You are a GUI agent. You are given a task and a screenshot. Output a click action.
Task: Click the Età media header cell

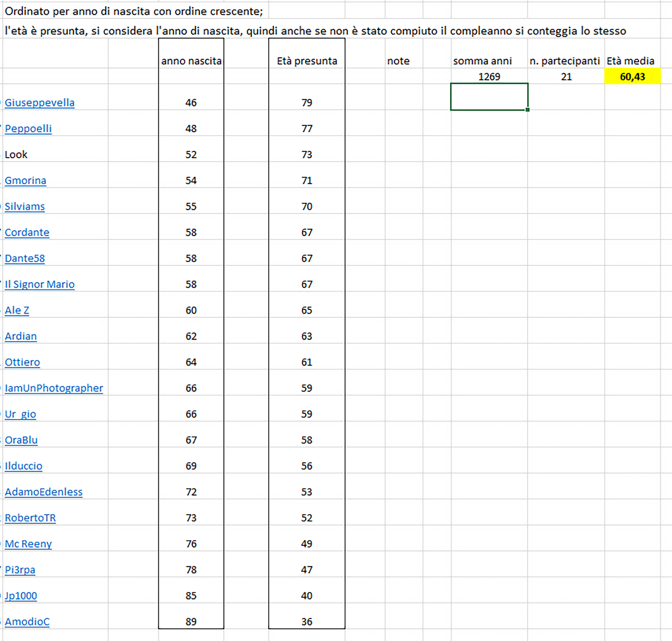click(x=630, y=61)
